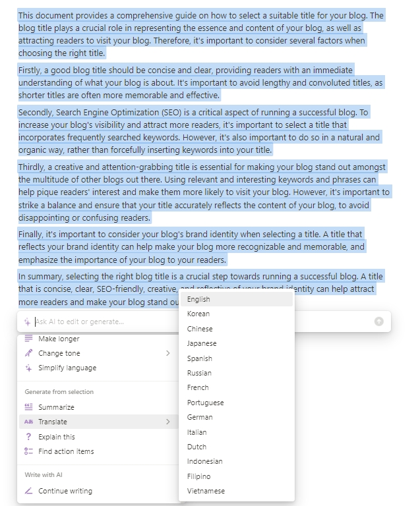Click the Find action items checklist icon
This screenshot has height=506, width=420.
[x=28, y=451]
